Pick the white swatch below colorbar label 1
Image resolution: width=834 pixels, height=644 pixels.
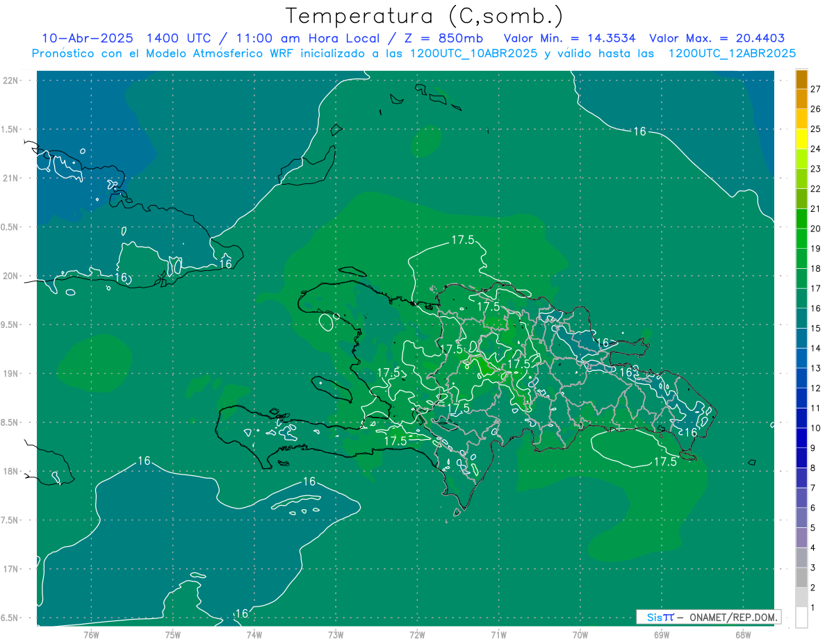[801, 618]
